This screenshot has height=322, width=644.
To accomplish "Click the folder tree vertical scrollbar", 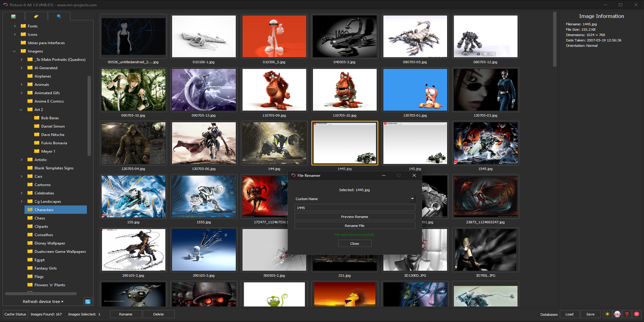I will coord(89,115).
